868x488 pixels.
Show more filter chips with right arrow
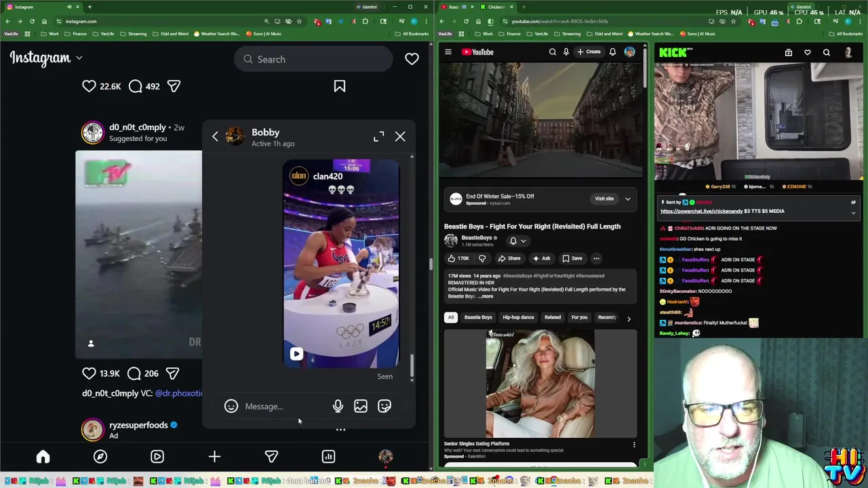[629, 318]
